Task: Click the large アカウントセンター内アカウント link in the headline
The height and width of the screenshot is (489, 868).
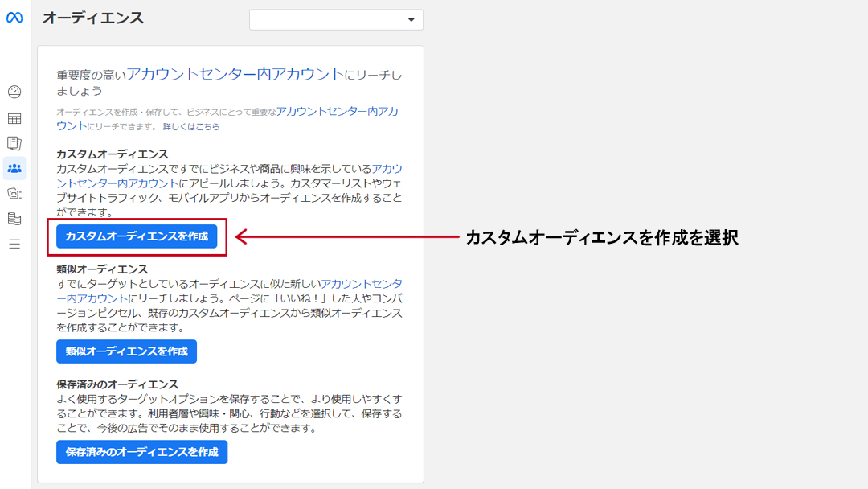Action: click(x=235, y=74)
